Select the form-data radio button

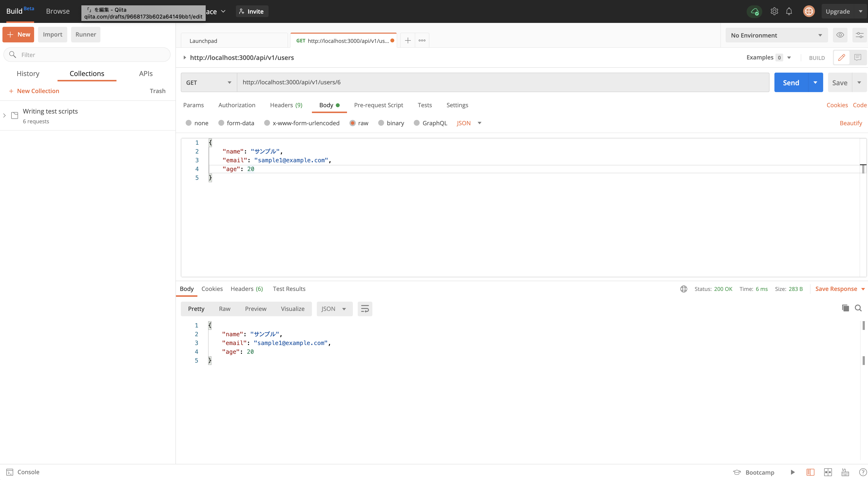221,123
